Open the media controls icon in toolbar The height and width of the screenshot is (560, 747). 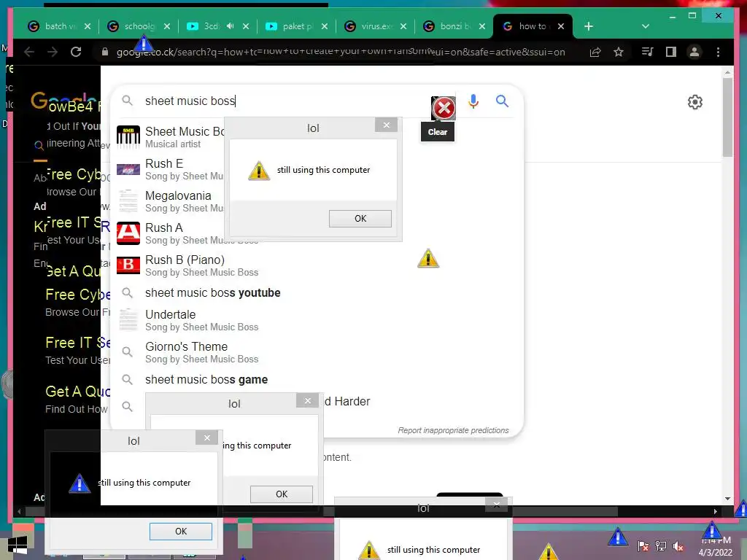pos(648,52)
